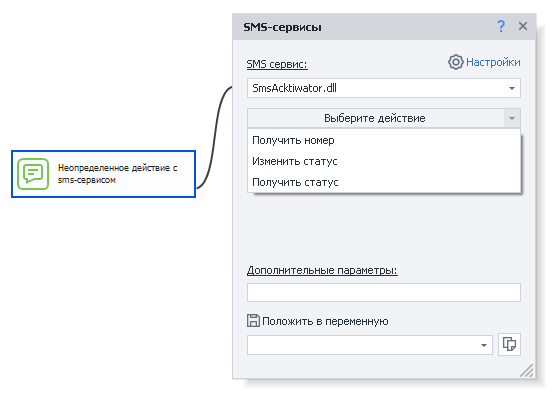Screen dimensions: 552x400
Task: Select the 'Неопределенное действие с sms-сервисом' action block
Action: [104, 174]
